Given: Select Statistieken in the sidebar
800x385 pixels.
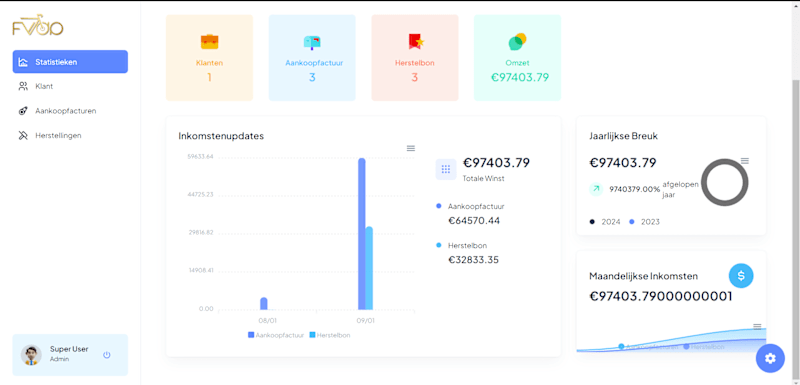Looking at the screenshot, I should [70, 62].
